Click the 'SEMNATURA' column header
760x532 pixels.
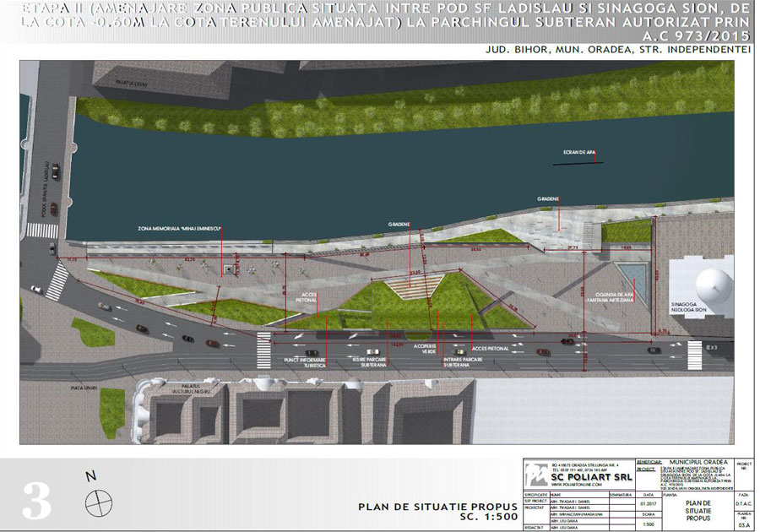pos(621,495)
